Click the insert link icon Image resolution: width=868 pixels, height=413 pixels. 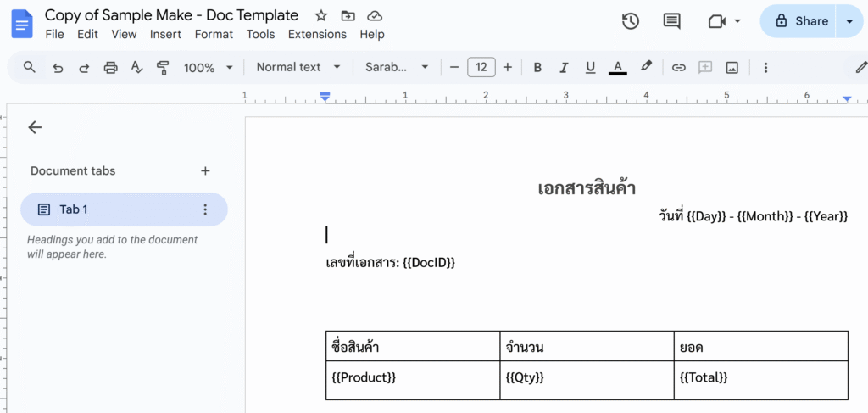click(678, 68)
